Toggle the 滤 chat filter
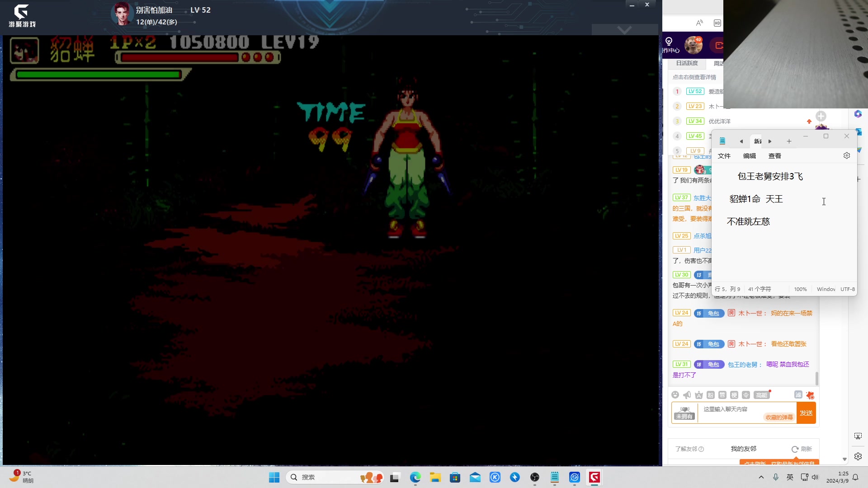The width and height of the screenshot is (868, 488). [798, 394]
